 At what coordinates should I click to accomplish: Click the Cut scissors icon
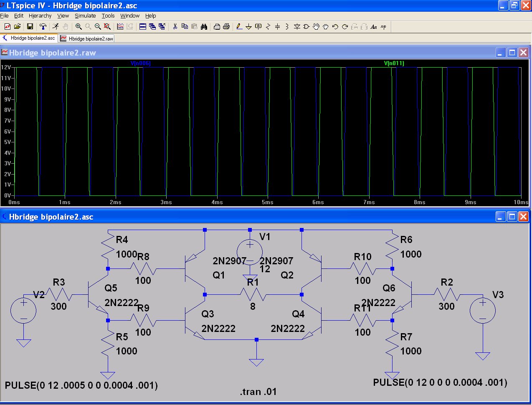coord(175,27)
